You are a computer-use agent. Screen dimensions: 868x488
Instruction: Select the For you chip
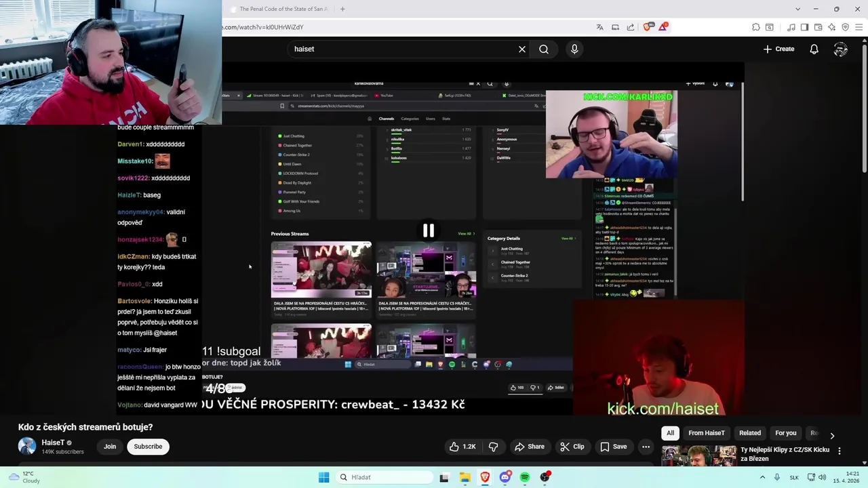coord(785,433)
